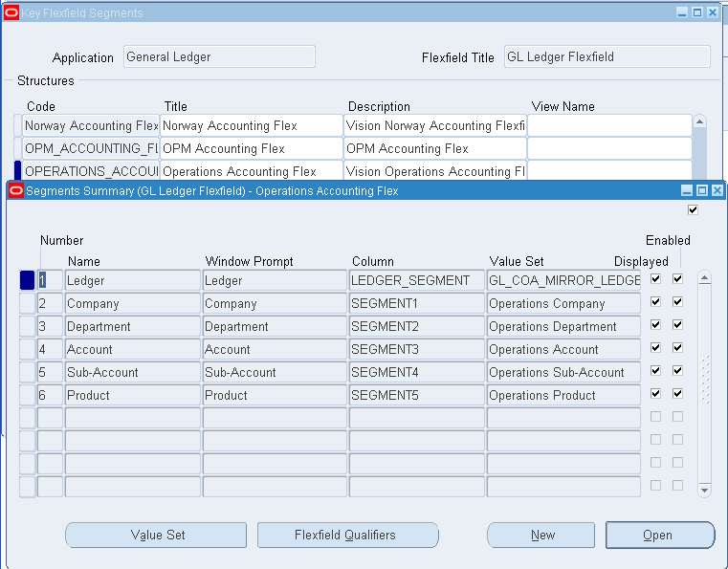Select Operations Account value set field

point(563,350)
